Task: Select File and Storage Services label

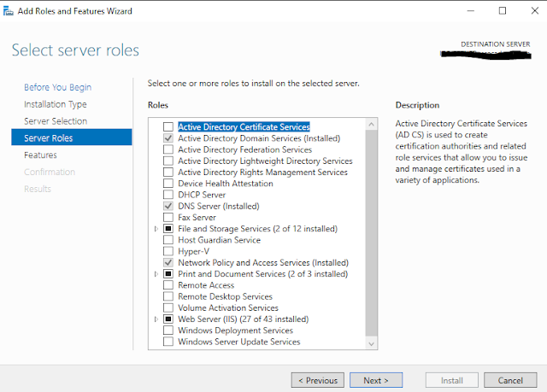Action: point(258,229)
